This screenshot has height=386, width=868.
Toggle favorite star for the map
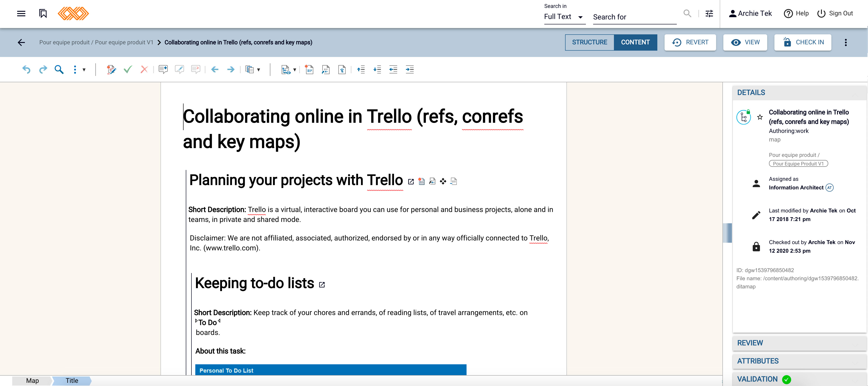760,117
